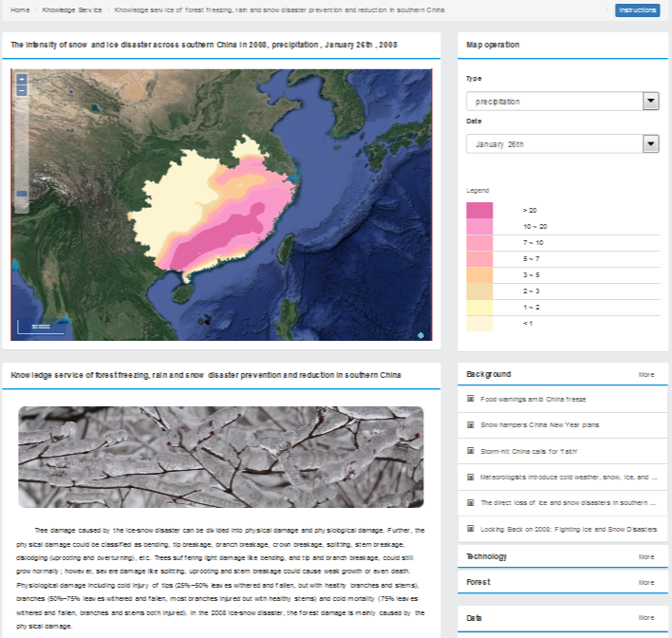Go to Home breadcrumb
672x638 pixels.
[x=20, y=9]
